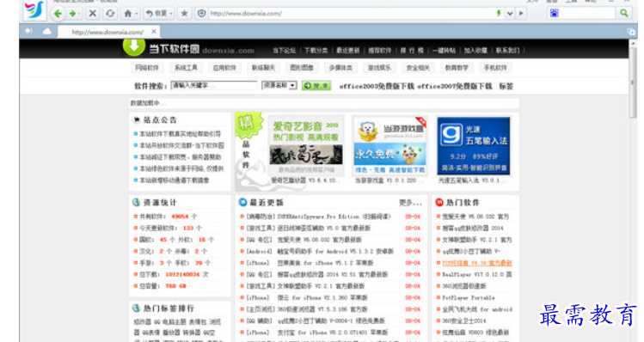644x342 pixels.
Task: Click the browser forward arrow button
Action: click(72, 14)
